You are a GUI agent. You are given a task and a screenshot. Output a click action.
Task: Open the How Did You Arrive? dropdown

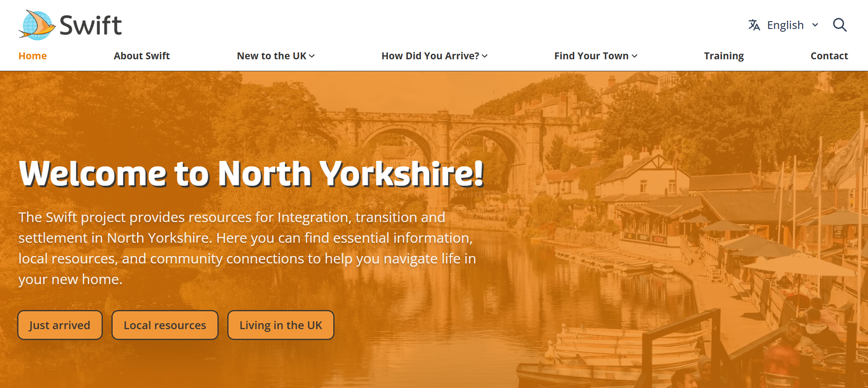coord(434,56)
